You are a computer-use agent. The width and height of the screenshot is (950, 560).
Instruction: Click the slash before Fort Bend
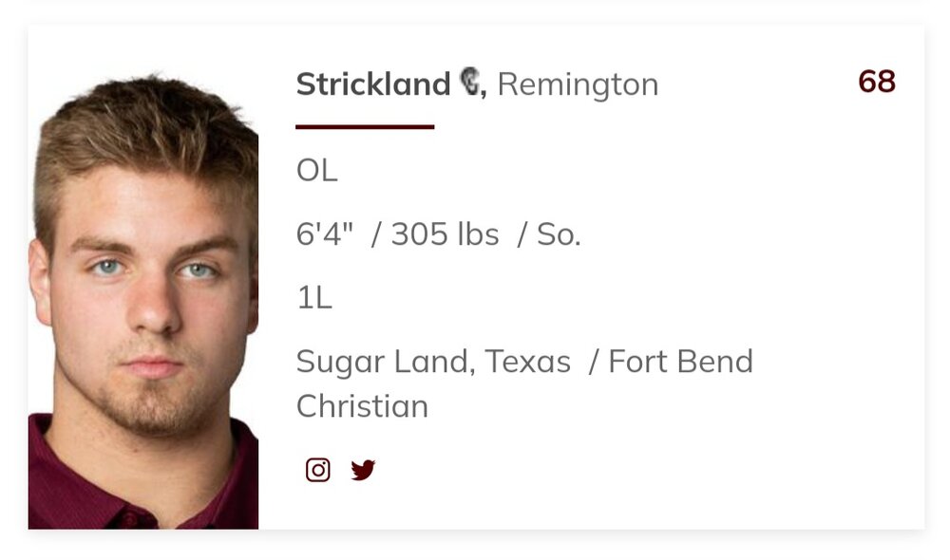(x=593, y=362)
